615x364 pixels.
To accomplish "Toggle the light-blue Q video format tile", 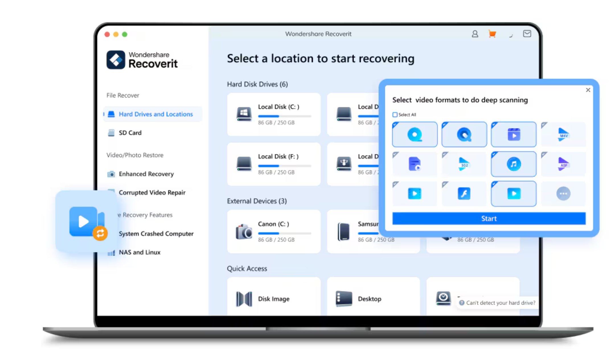I will pos(415,135).
